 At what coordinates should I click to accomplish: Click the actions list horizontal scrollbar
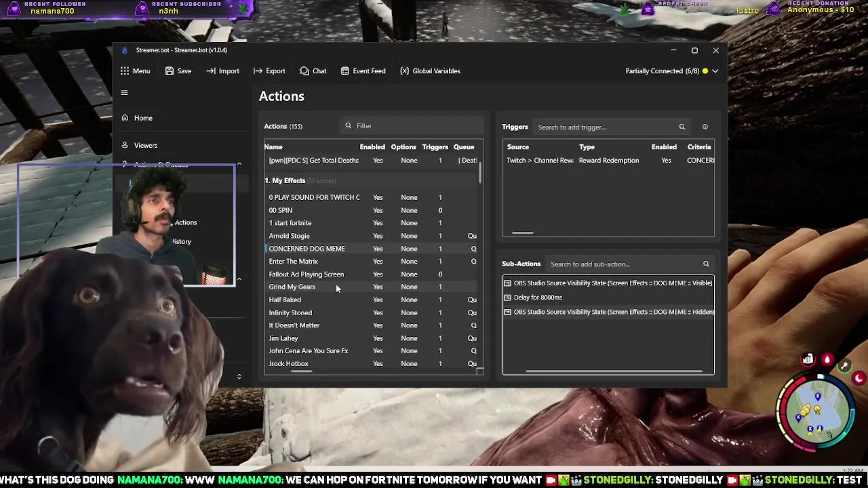pyautogui.click(x=302, y=371)
